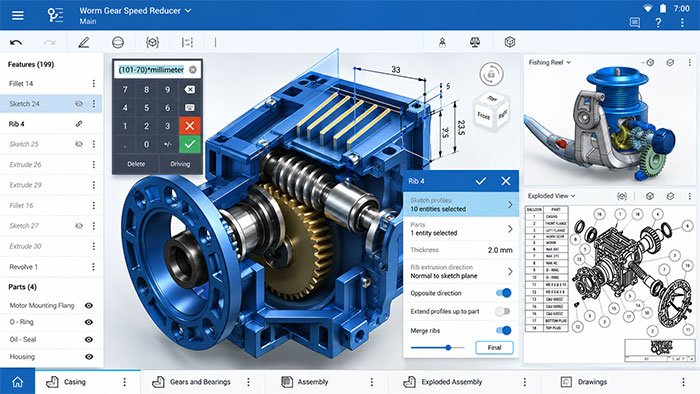The width and height of the screenshot is (700, 394).
Task: Open Fillet 14 options menu
Action: click(93, 83)
